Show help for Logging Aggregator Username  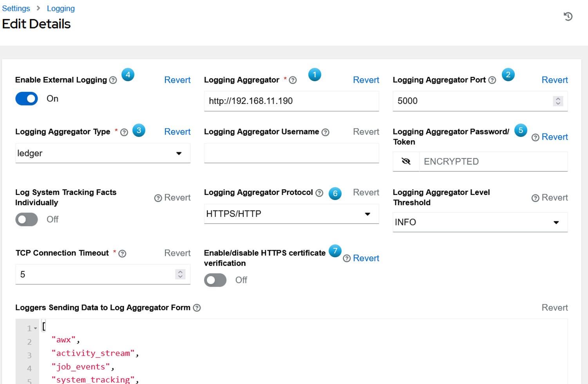(x=325, y=132)
